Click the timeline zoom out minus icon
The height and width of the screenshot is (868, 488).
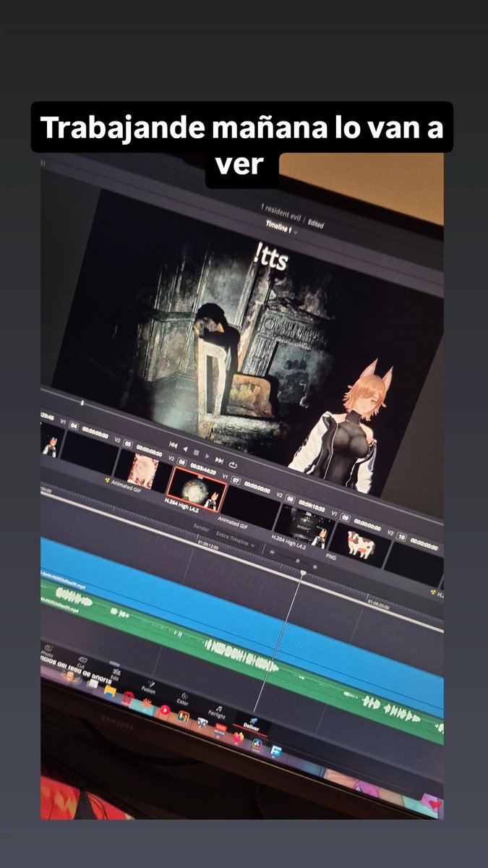[x=273, y=553]
